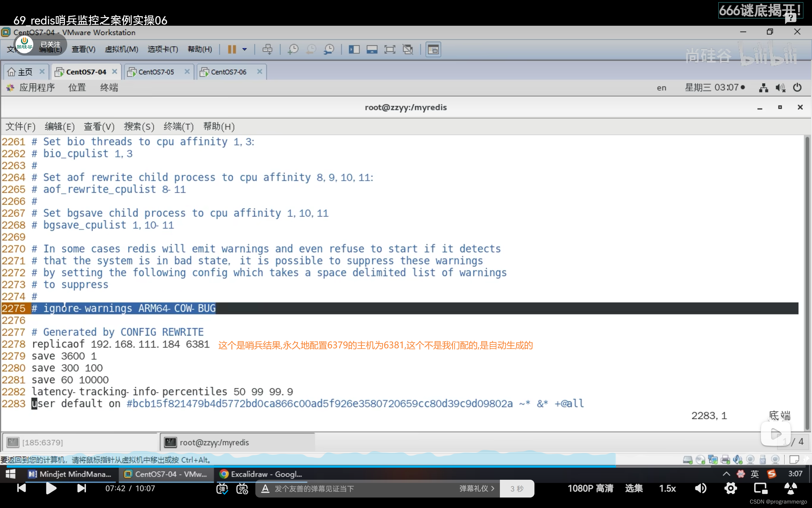The image size is (812, 508).
Task: Open the VMware 帮助(H) menu
Action: click(x=200, y=50)
